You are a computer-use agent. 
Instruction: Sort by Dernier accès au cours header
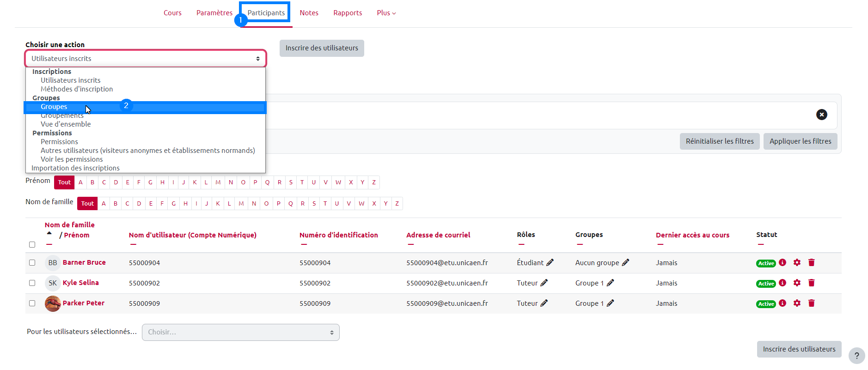[x=692, y=235]
